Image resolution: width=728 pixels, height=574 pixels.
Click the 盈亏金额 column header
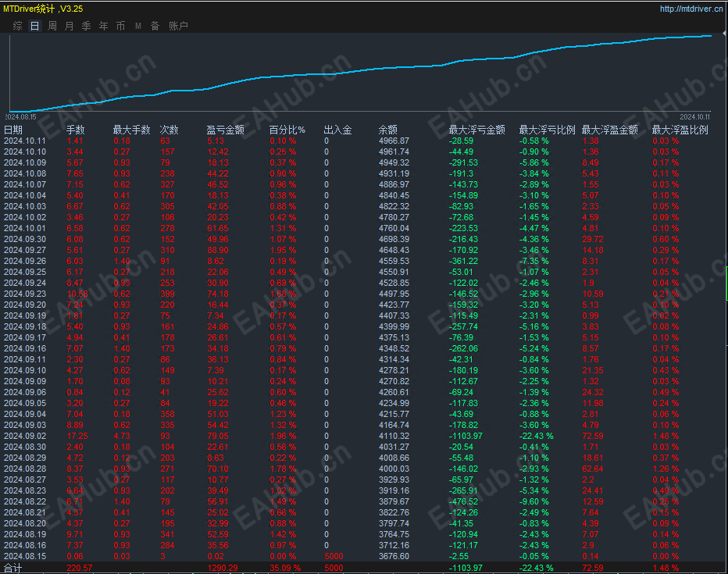225,130
